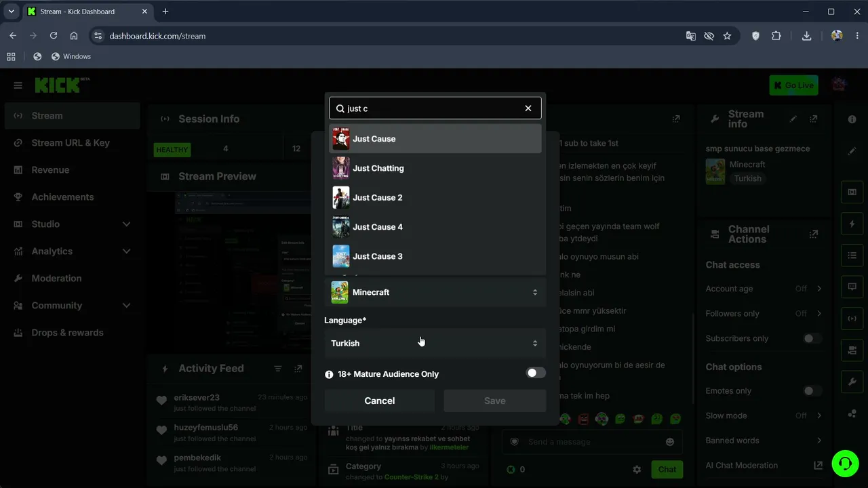Pop out the chat panel
Viewport: 868px width, 488px height.
[676, 119]
